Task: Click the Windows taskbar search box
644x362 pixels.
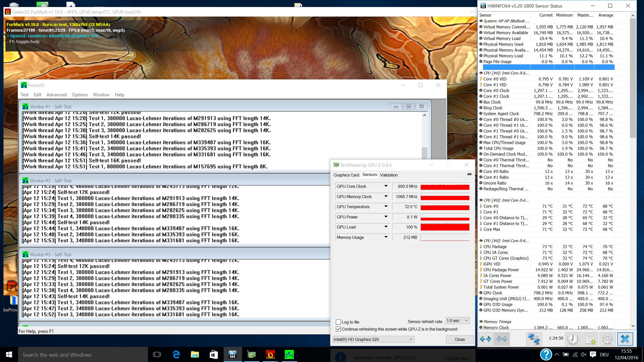Action: 80,355
